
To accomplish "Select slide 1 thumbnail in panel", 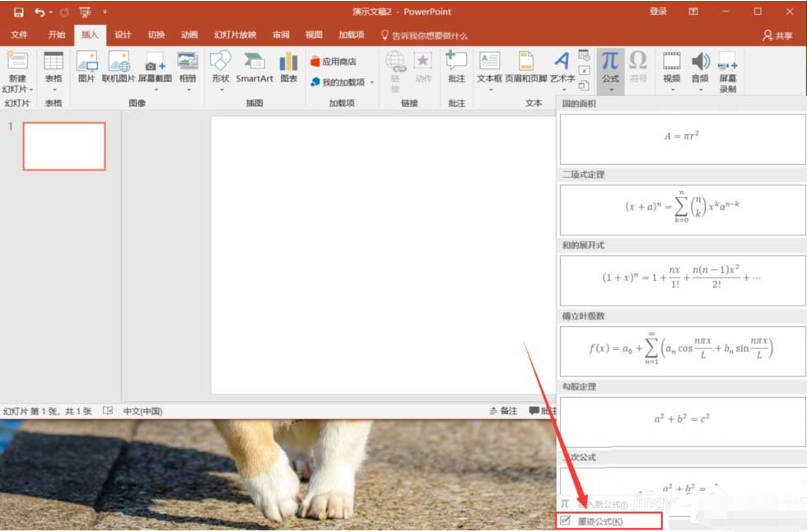I will (64, 146).
